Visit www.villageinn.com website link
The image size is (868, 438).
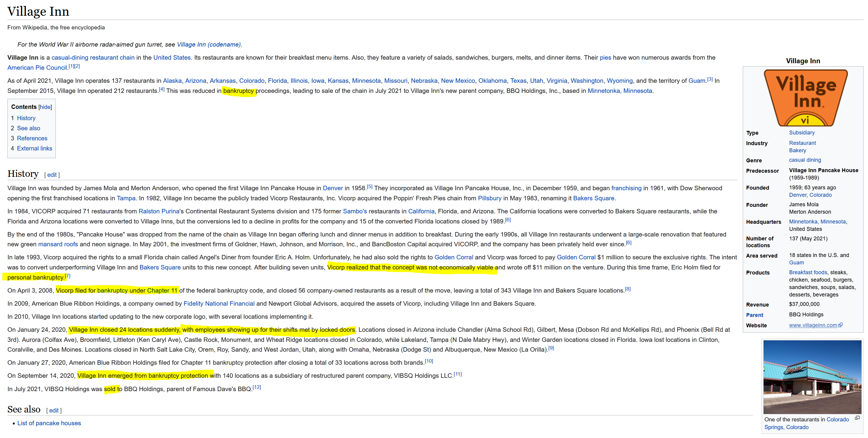point(813,325)
